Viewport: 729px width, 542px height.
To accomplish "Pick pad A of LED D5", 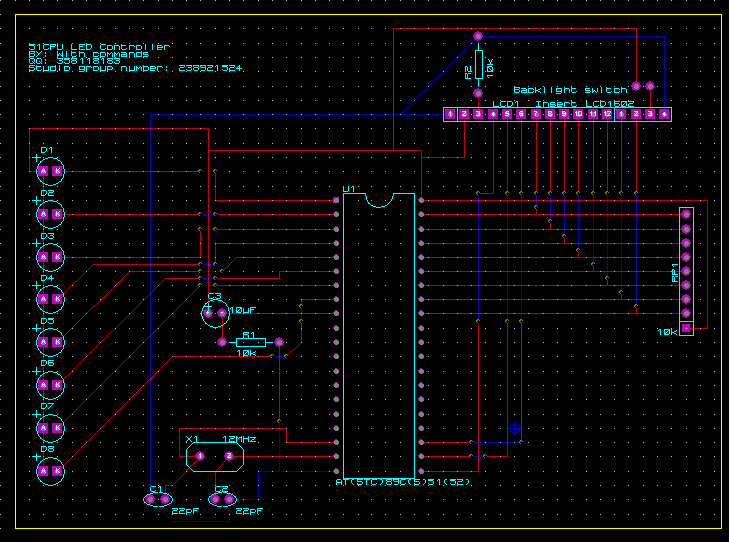I will (x=43, y=342).
